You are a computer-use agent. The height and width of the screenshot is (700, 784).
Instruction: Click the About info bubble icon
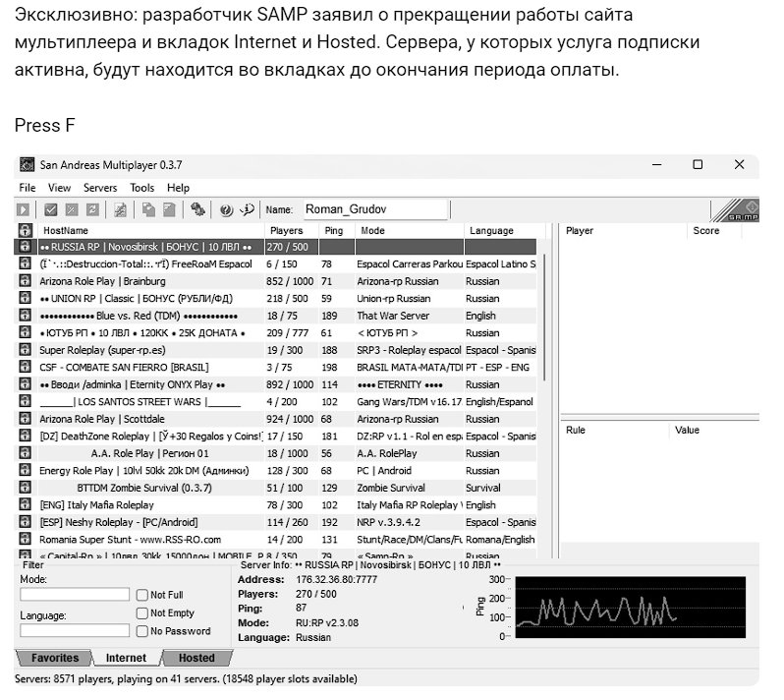[247, 210]
